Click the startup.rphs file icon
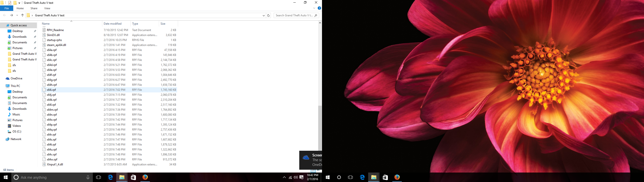The width and height of the screenshot is (644, 182). click(x=44, y=40)
